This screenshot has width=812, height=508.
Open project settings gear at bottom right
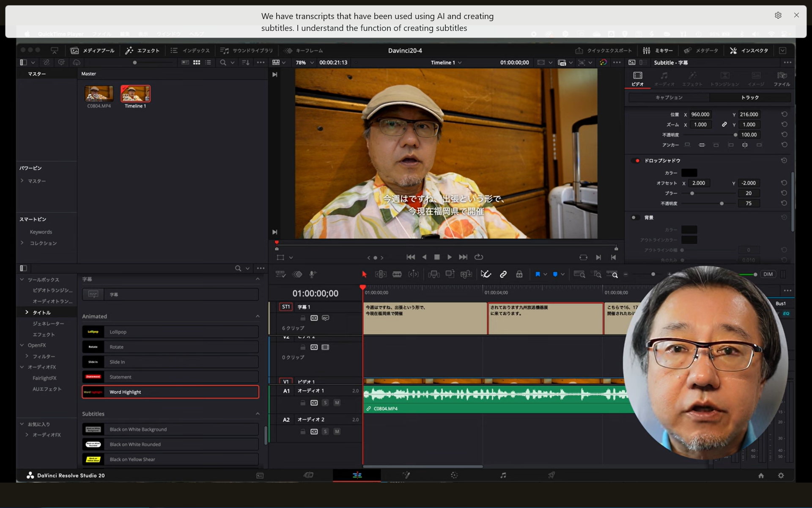pyautogui.click(x=781, y=475)
